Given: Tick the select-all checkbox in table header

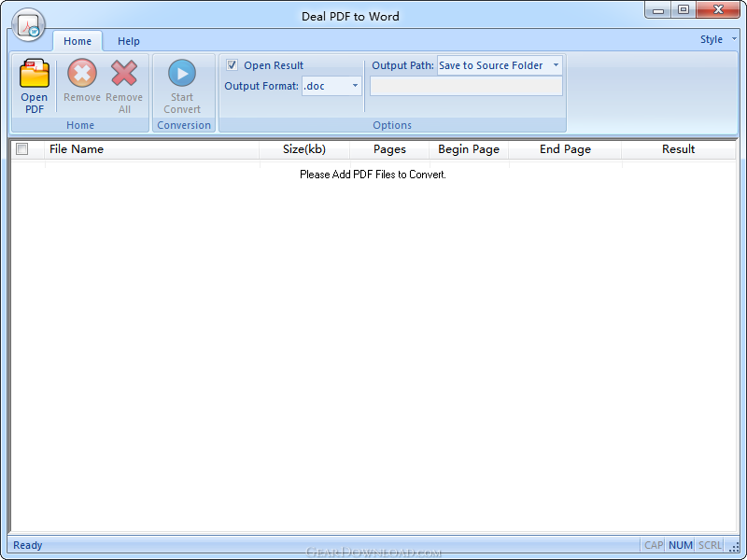Looking at the screenshot, I should point(21,149).
